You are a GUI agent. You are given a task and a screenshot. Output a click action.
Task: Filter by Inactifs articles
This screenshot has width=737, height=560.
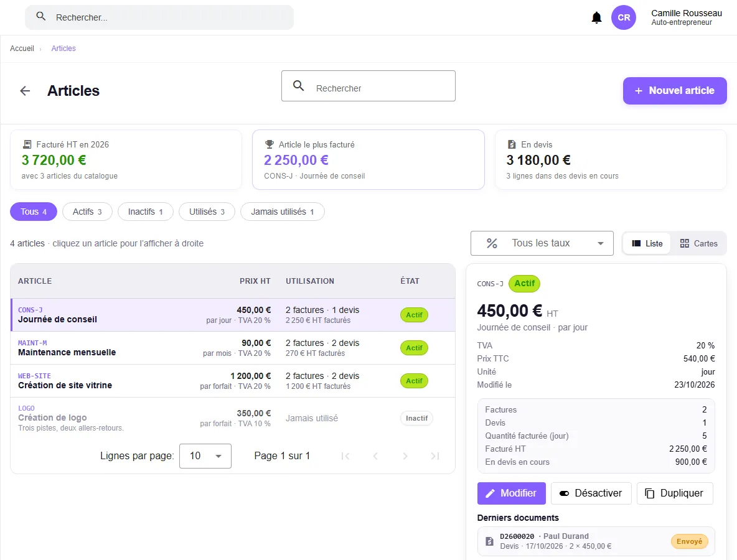click(x=146, y=212)
